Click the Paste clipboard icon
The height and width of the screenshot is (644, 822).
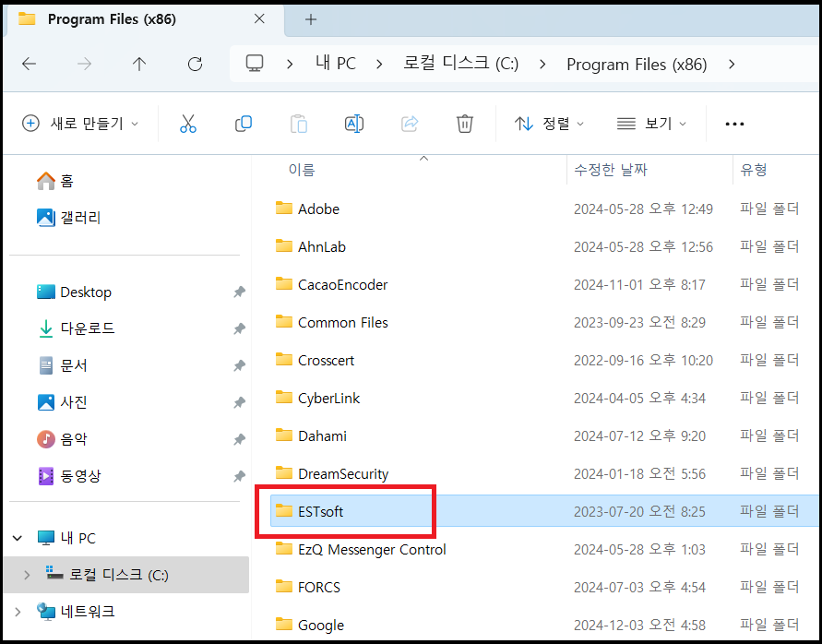(x=299, y=124)
